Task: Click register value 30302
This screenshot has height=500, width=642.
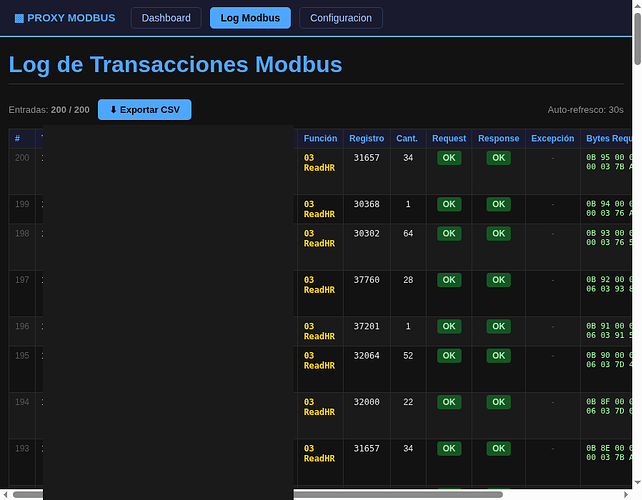Action: tap(366, 233)
